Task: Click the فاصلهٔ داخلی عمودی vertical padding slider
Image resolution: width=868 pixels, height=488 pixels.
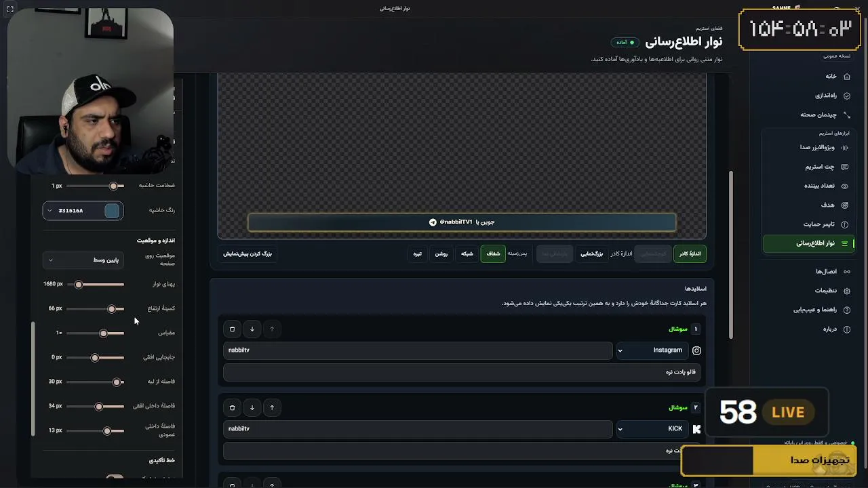Action: pyautogui.click(x=95, y=431)
